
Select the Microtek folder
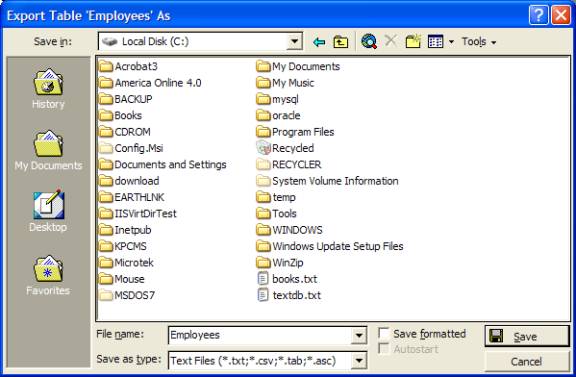point(126,263)
